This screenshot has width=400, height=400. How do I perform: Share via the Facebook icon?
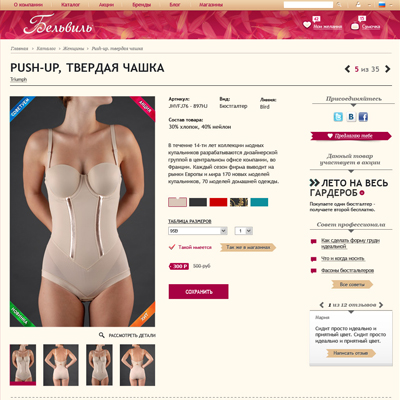tap(363, 117)
